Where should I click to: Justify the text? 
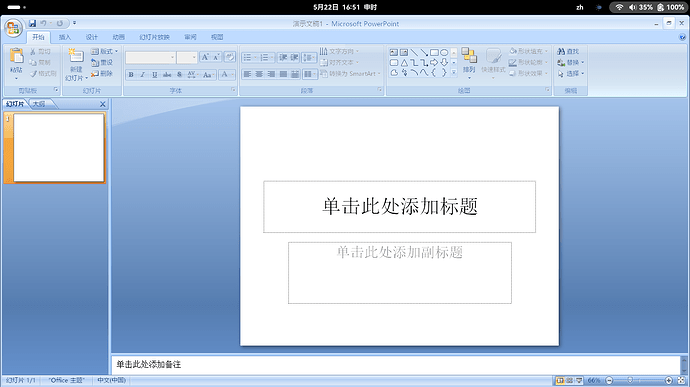[283, 74]
